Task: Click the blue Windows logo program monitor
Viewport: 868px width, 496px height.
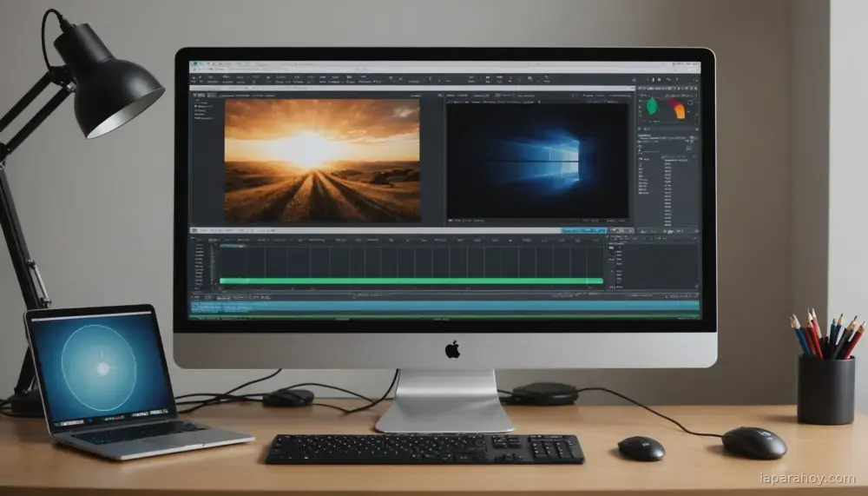Action: click(x=537, y=160)
